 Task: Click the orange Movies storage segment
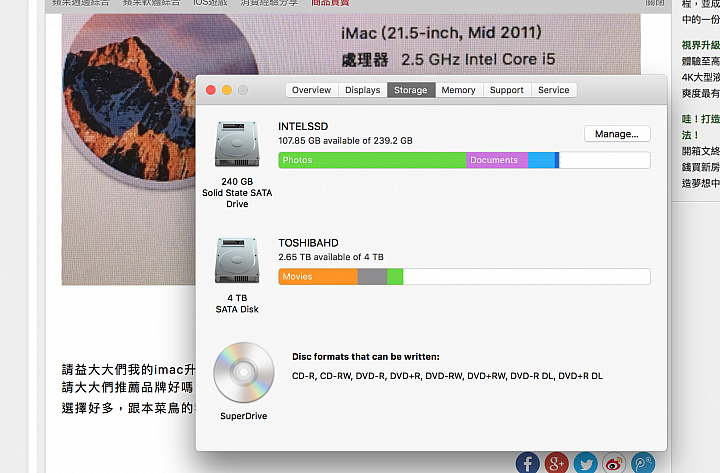coord(318,276)
